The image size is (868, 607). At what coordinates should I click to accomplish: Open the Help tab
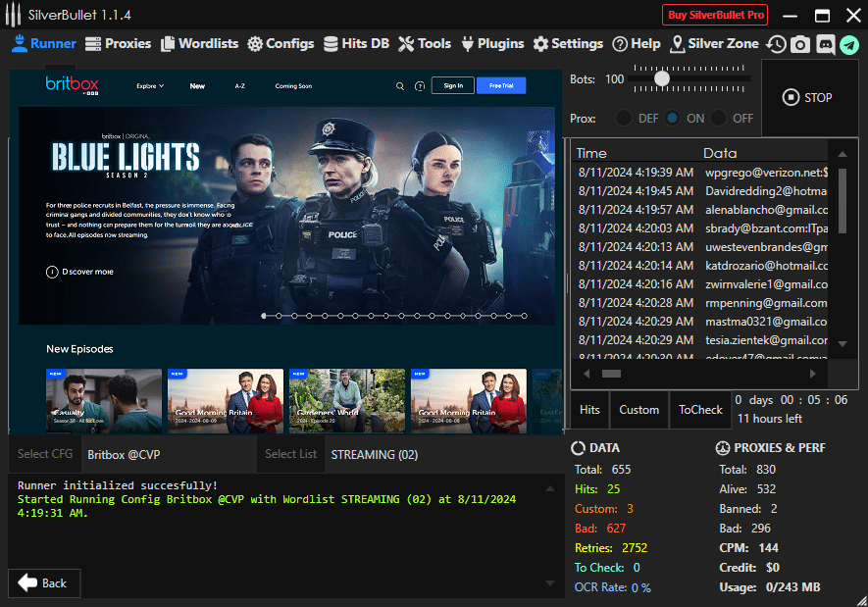[637, 44]
